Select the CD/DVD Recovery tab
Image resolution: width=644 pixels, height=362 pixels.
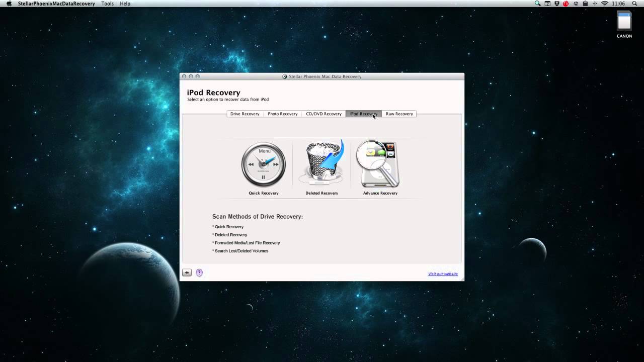click(x=324, y=114)
